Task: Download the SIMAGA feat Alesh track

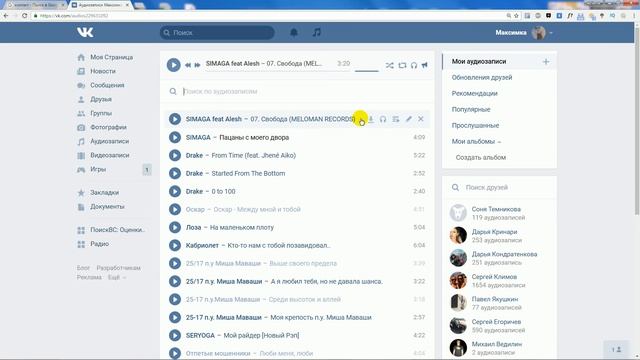Action: click(x=371, y=119)
